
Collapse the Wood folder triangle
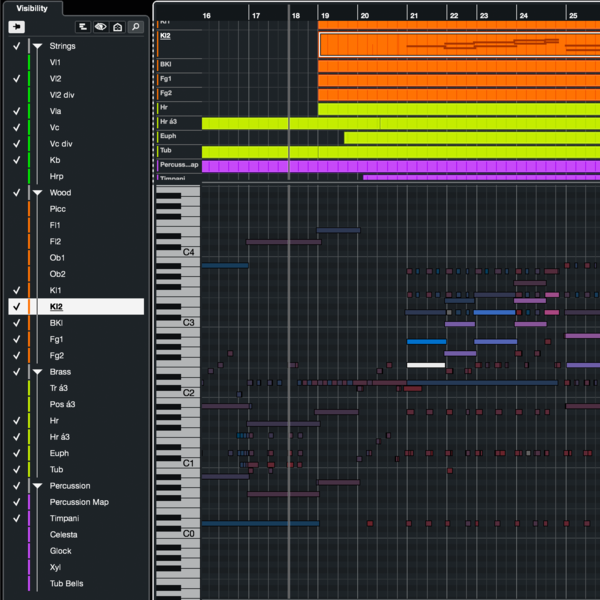(37, 193)
